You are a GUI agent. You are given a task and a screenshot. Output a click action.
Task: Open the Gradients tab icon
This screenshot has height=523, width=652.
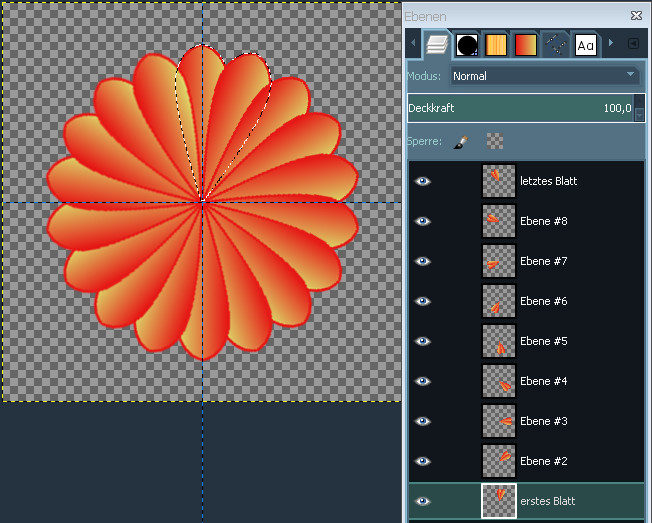(526, 45)
